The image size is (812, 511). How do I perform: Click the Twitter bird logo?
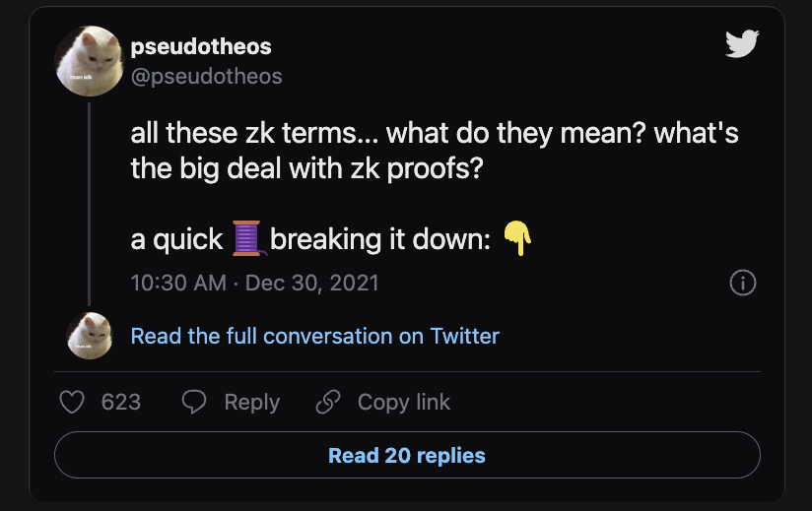[x=741, y=44]
